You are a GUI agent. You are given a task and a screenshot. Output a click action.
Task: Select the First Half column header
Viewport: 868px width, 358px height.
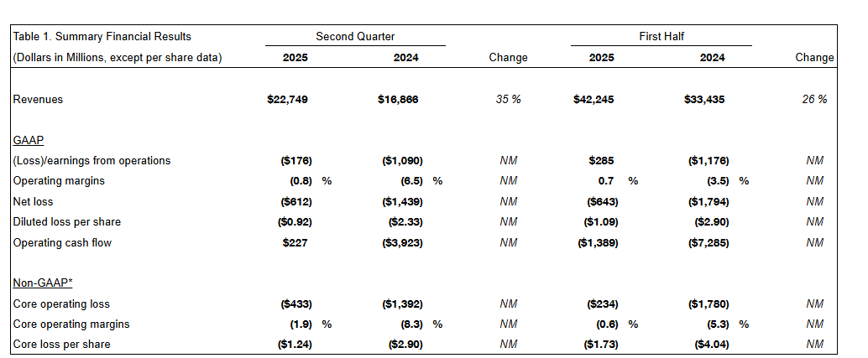click(661, 36)
